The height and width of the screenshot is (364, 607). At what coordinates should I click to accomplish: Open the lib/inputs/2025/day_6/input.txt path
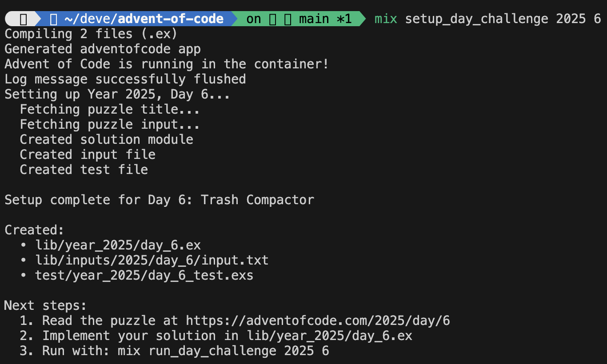click(x=152, y=260)
